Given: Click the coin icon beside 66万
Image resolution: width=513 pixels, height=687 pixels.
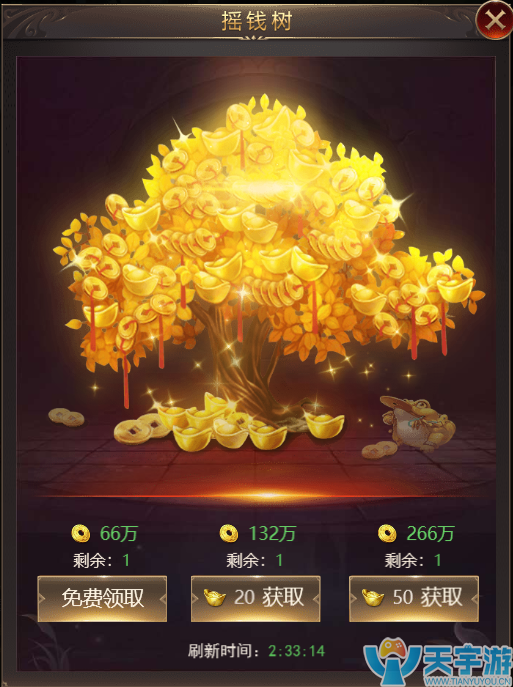Looking at the screenshot, I should coord(81,533).
